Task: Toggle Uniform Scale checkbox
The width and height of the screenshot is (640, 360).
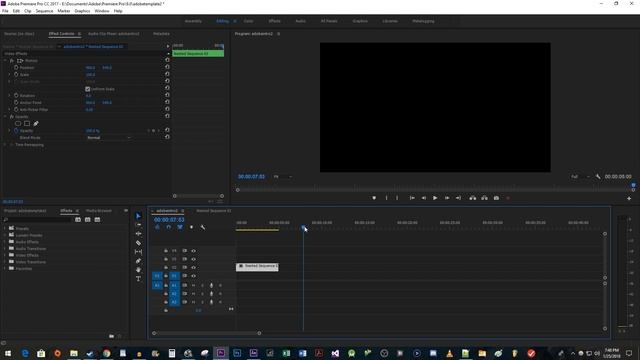Action: click(x=87, y=89)
